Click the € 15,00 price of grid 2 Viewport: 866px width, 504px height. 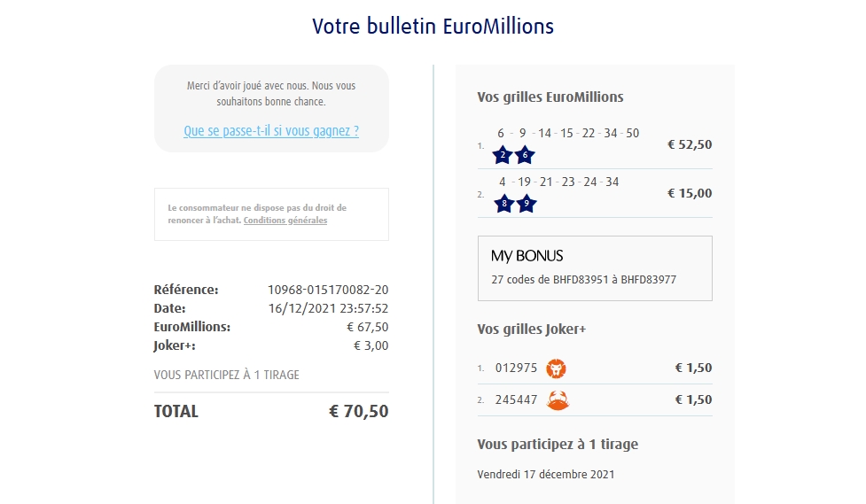[x=690, y=194]
